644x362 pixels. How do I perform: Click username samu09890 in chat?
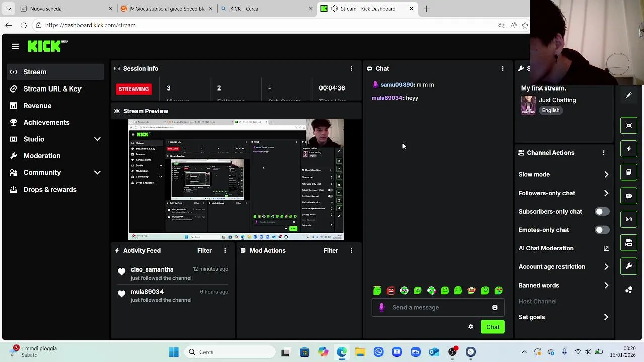pos(397,85)
